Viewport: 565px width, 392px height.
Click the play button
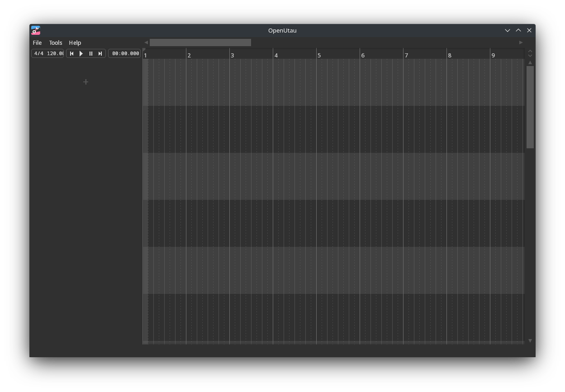[x=81, y=53]
